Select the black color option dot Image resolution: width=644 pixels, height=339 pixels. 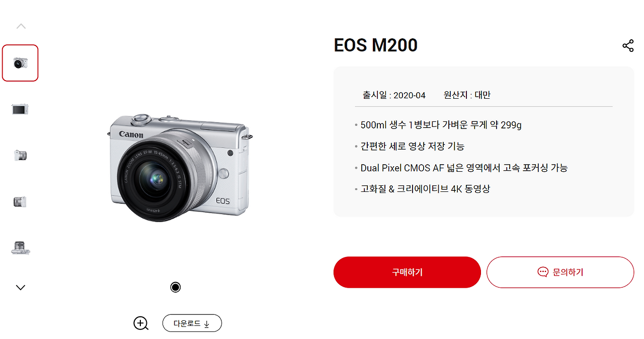point(175,287)
